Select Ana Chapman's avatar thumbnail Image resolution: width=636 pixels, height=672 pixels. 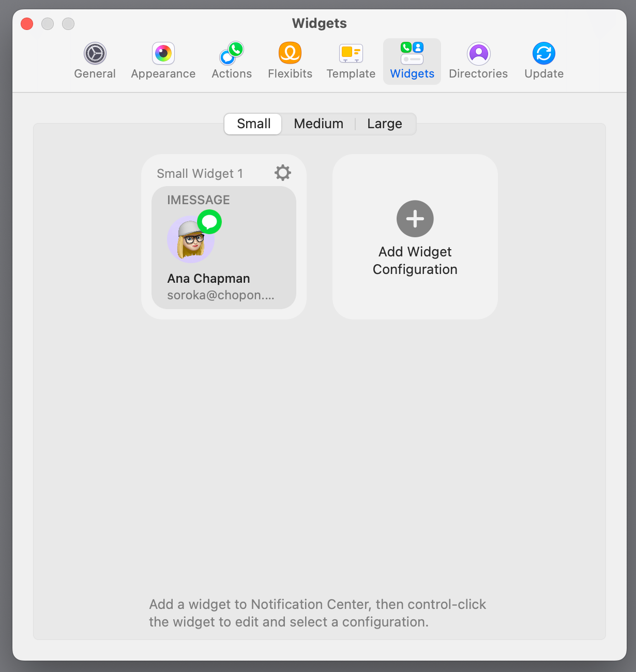click(191, 239)
